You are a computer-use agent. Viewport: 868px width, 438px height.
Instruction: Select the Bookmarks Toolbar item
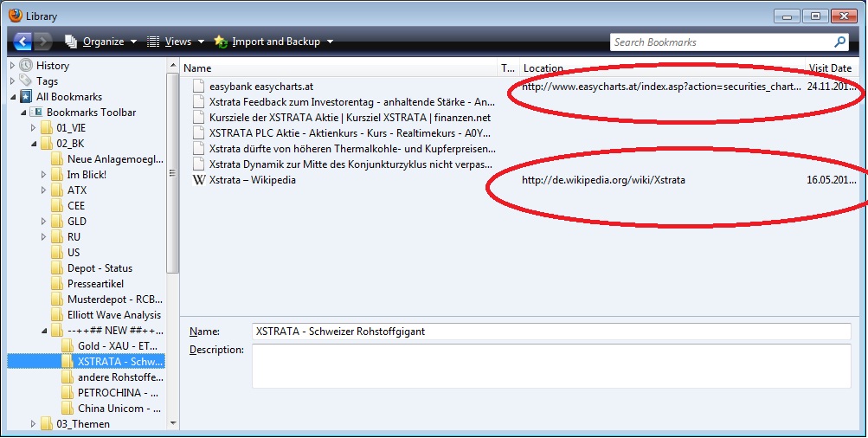(92, 113)
